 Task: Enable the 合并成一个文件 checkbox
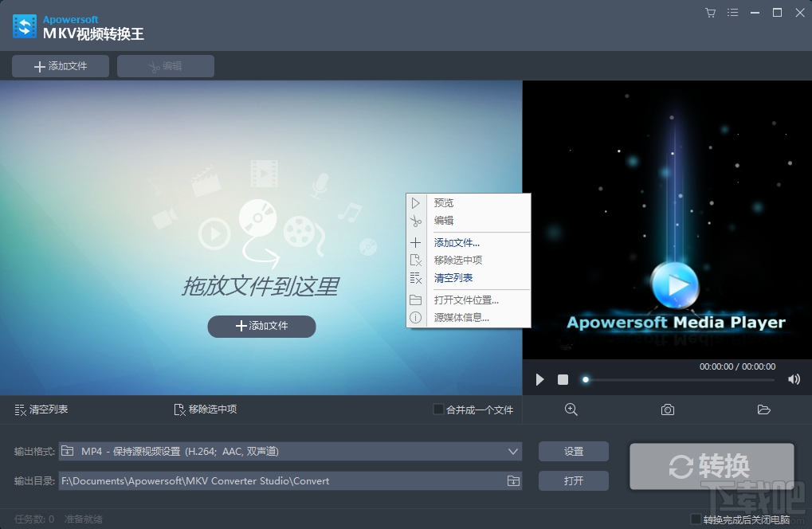point(437,409)
